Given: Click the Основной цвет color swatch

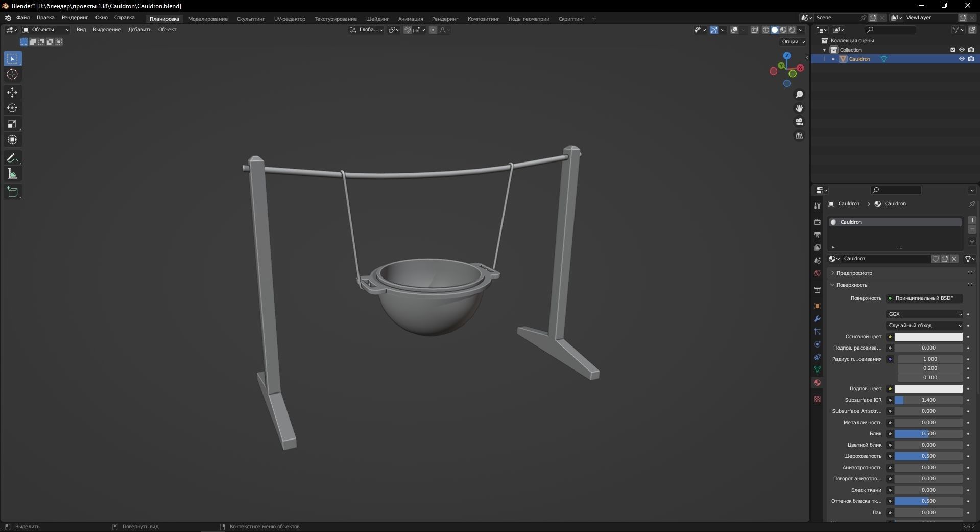Looking at the screenshot, I should pos(928,337).
